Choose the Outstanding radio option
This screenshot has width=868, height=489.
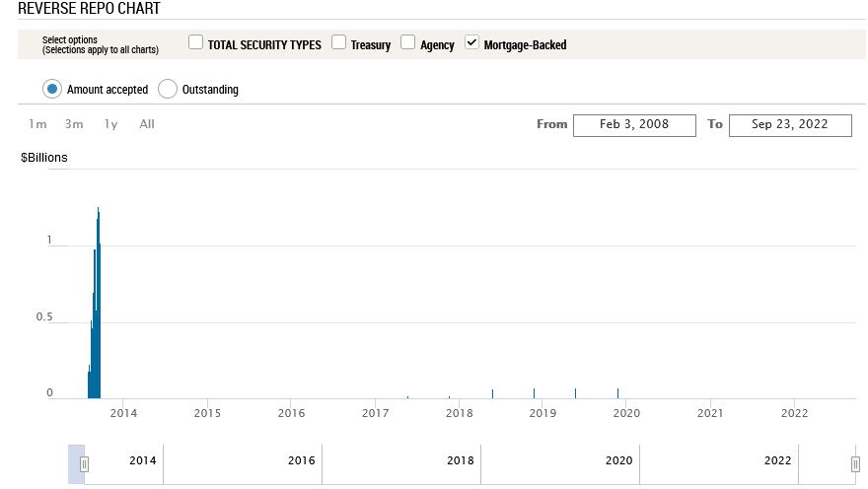coord(167,89)
